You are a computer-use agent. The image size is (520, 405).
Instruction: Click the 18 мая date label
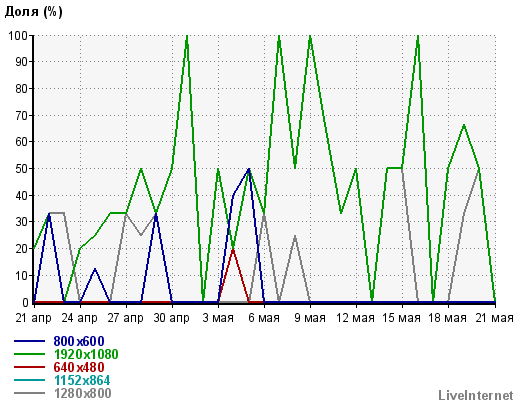447,318
